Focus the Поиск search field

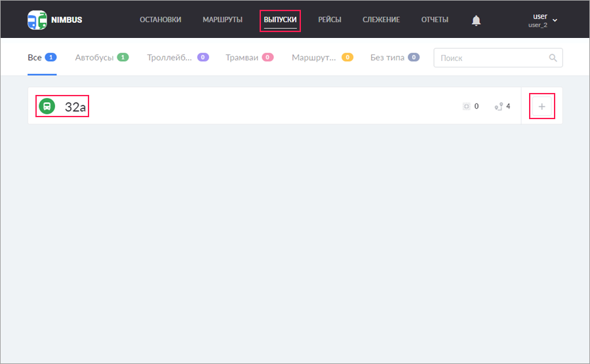498,58
